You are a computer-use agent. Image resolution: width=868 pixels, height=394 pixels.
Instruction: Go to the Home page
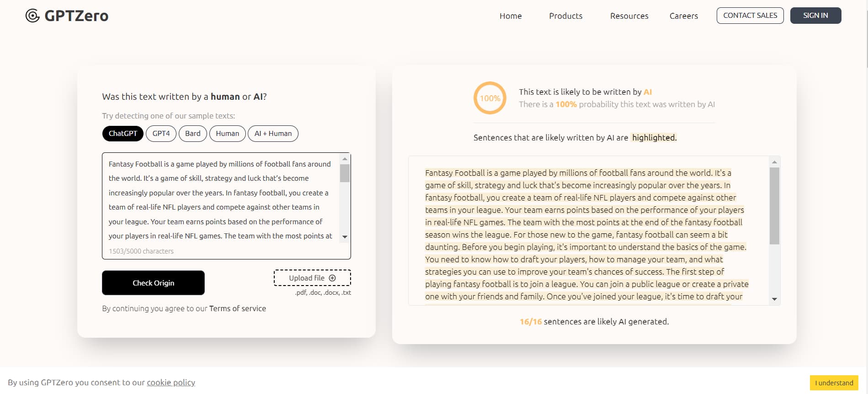point(511,16)
